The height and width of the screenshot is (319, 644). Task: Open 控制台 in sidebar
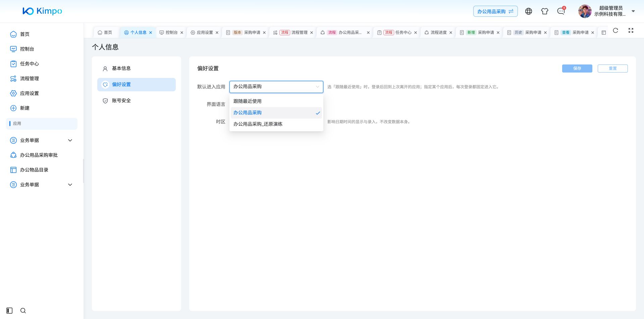[x=42, y=49]
